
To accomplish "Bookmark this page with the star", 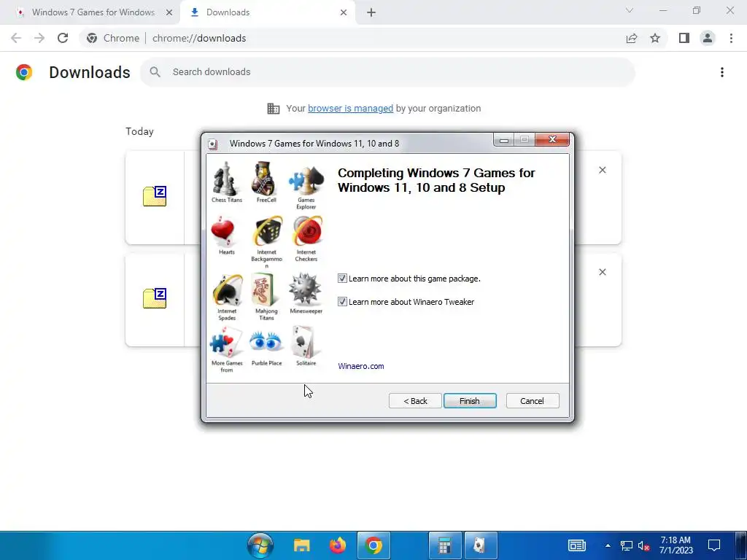I will 655,38.
